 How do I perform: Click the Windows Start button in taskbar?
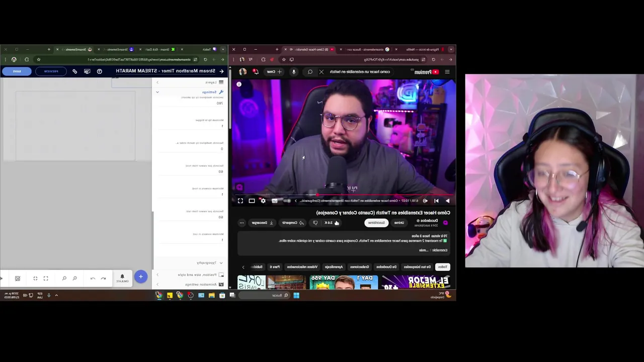coord(296,295)
